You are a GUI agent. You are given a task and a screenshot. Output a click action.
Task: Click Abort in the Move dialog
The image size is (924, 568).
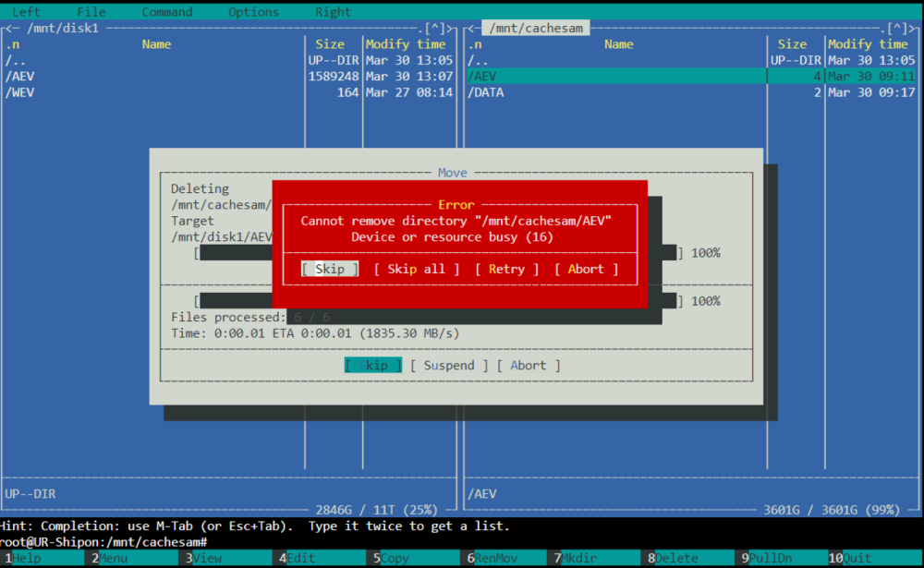[x=529, y=366]
